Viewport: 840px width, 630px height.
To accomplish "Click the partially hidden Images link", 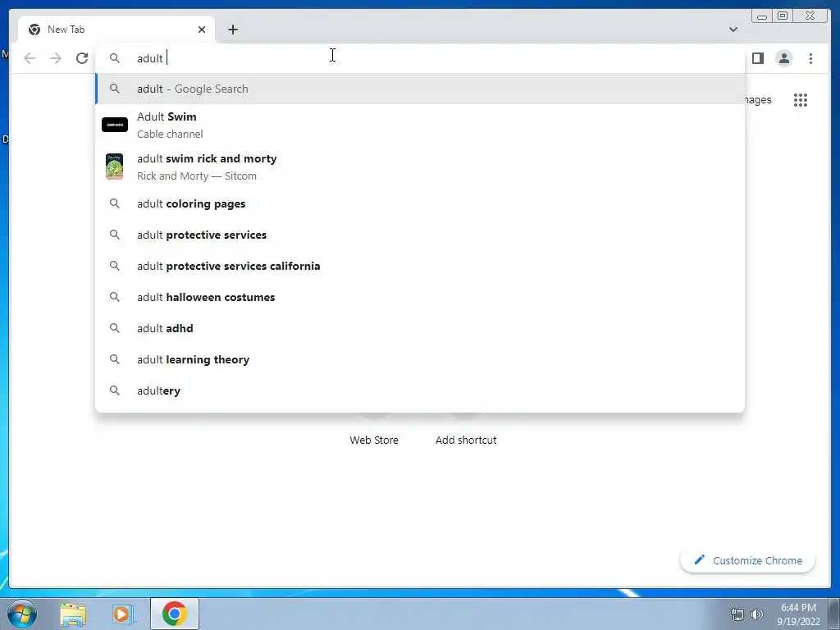I will pyautogui.click(x=757, y=99).
